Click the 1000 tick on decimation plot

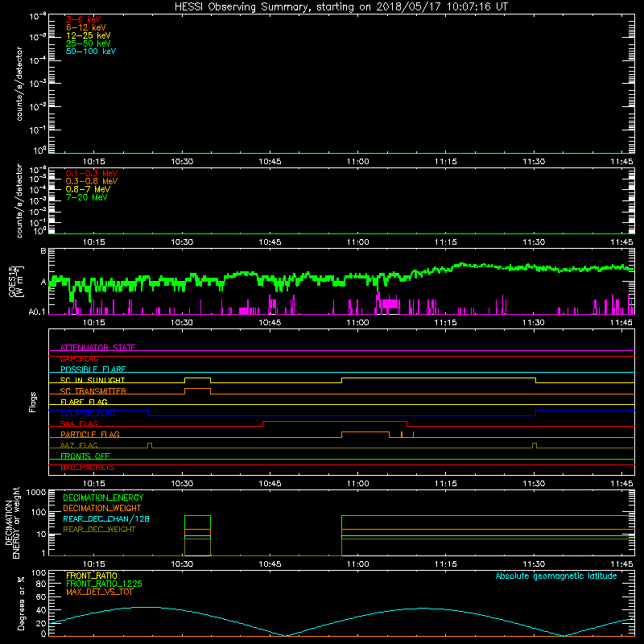tap(36, 492)
